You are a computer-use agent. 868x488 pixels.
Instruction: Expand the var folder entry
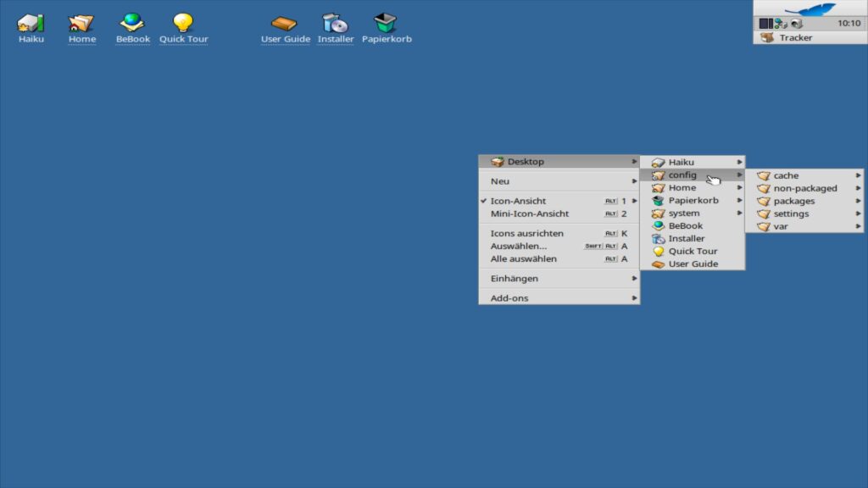click(x=804, y=226)
